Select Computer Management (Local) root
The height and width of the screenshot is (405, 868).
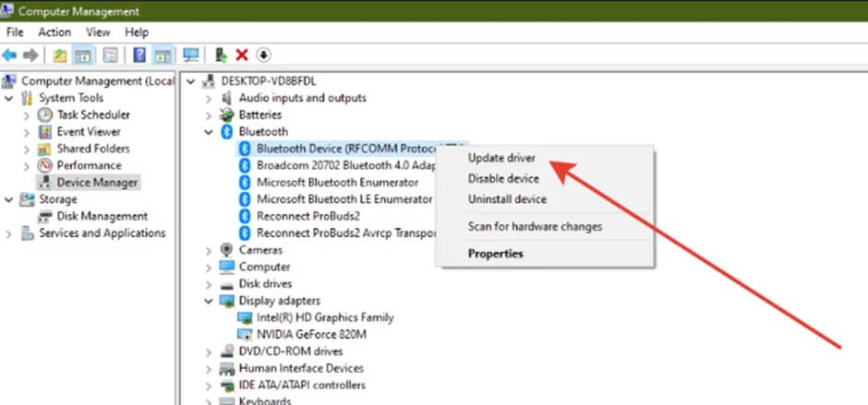(x=98, y=81)
